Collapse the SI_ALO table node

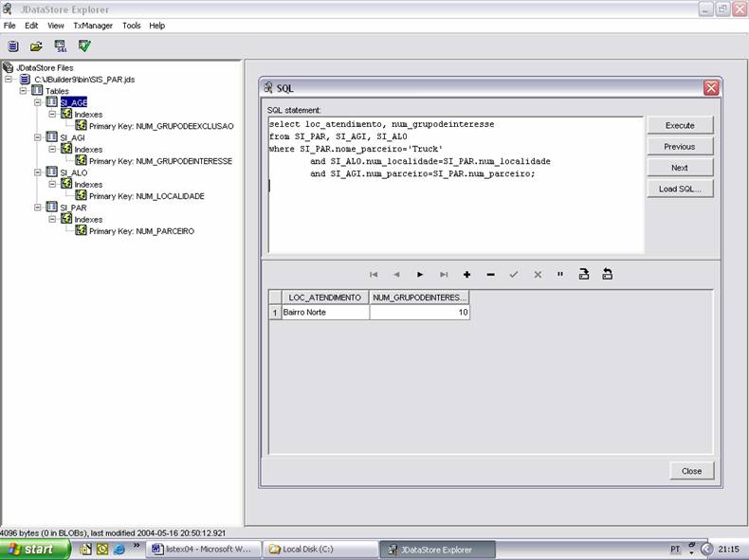pos(38,172)
